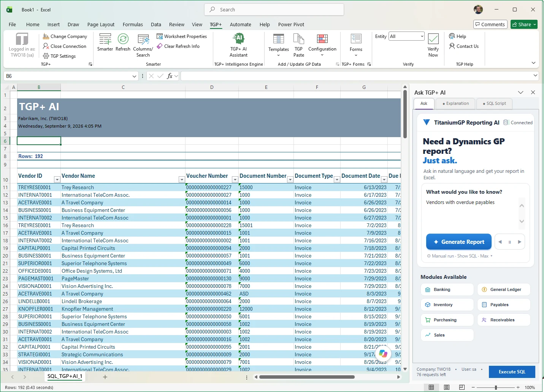Open the Entity combo box

(406, 36)
